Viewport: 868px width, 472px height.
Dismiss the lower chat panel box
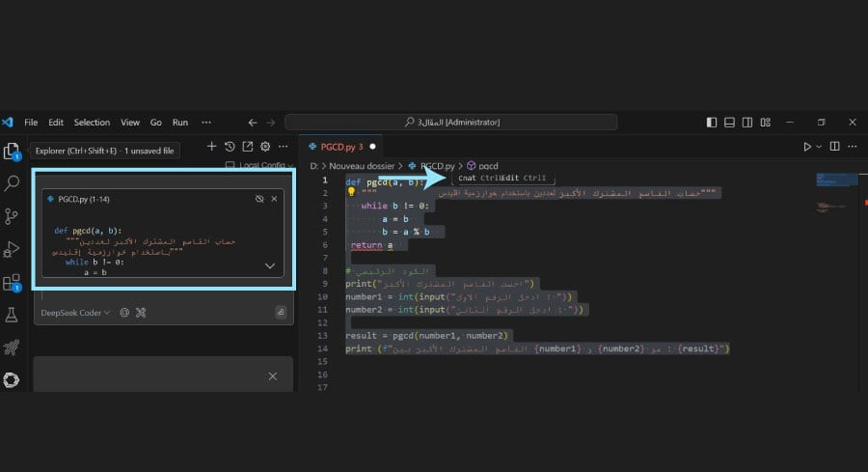[273, 376]
